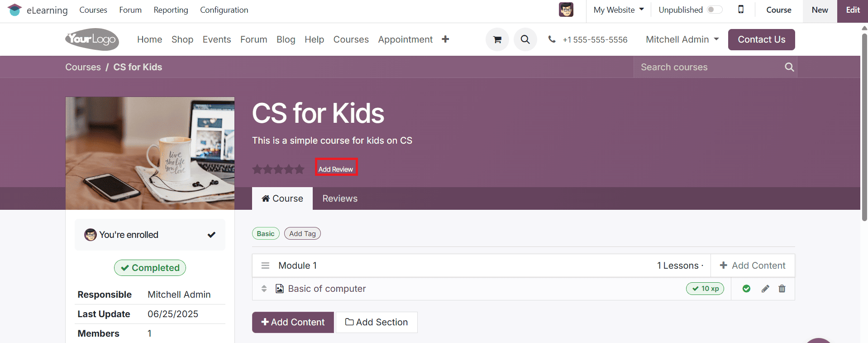This screenshot has height=343, width=868.
Task: Open My Website dropdown
Action: (x=619, y=10)
